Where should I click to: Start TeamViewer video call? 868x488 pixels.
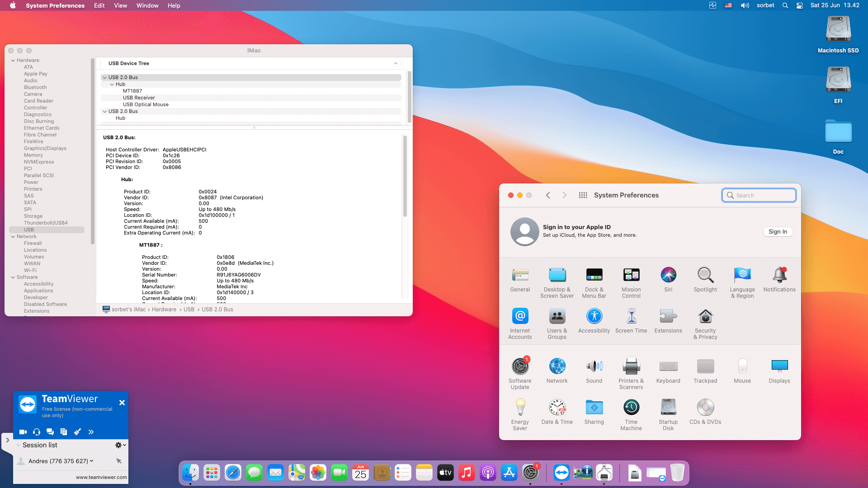pyautogui.click(x=23, y=432)
